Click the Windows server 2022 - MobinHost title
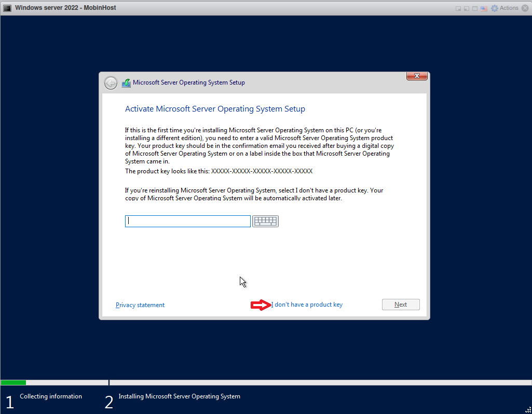 [65, 7]
